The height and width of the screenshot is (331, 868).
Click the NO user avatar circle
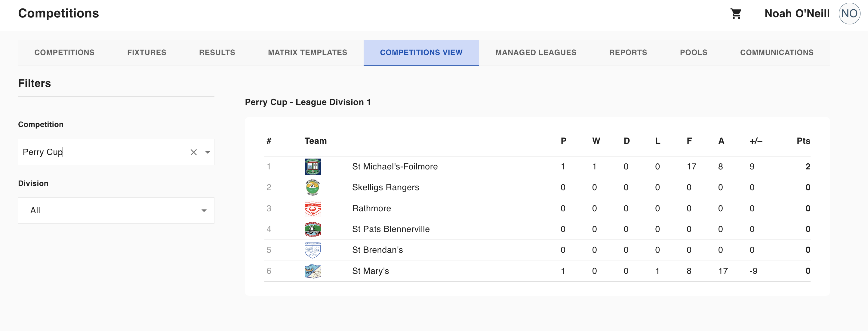(x=849, y=14)
